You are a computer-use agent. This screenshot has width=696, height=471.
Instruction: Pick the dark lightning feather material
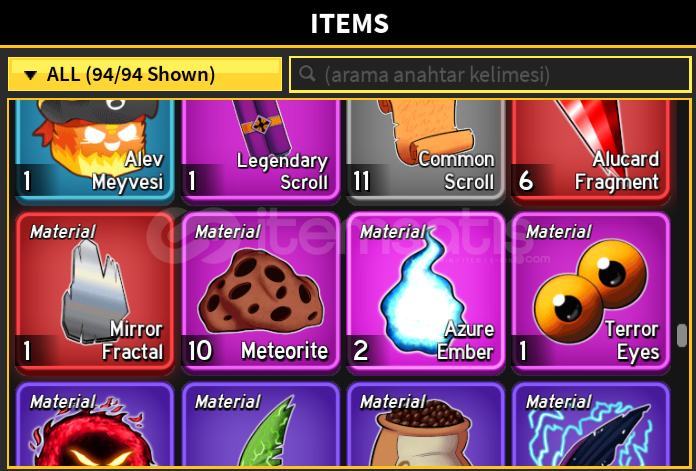click(x=591, y=424)
